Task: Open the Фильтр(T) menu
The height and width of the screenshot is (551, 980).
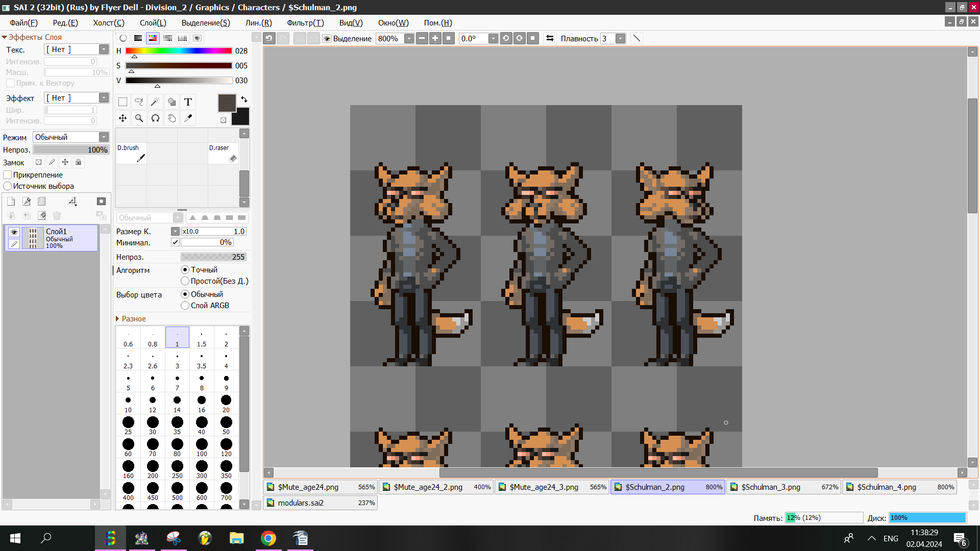Action: (305, 23)
